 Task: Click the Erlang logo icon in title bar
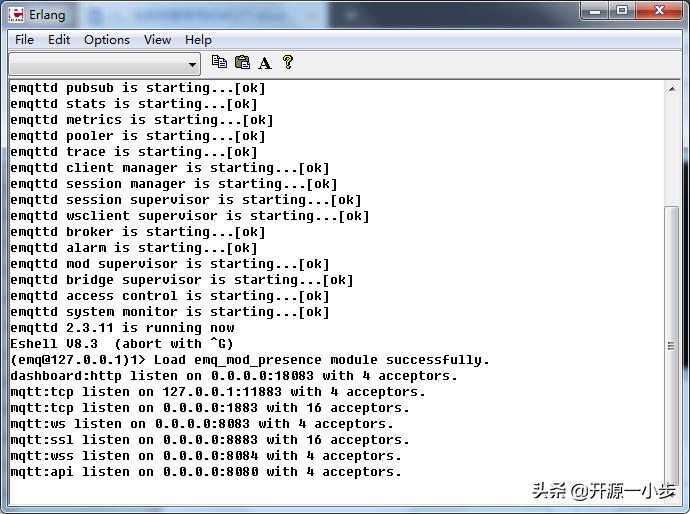16,14
